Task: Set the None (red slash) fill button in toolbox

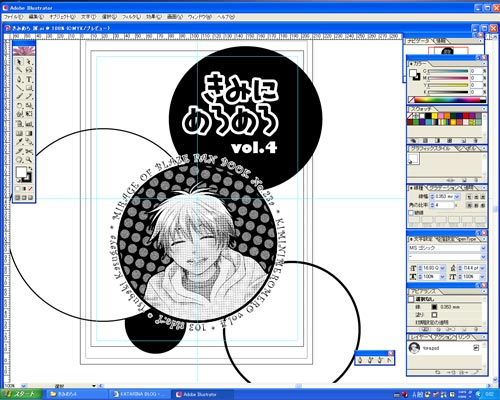Action: tap(30, 189)
